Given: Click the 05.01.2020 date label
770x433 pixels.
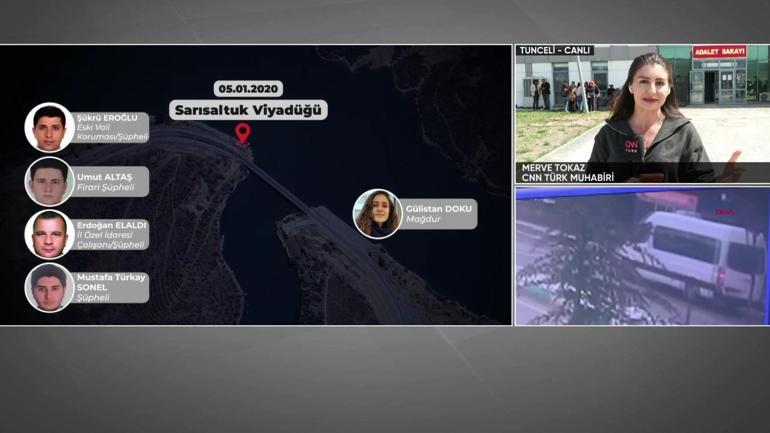Looking at the screenshot, I should point(249,88).
